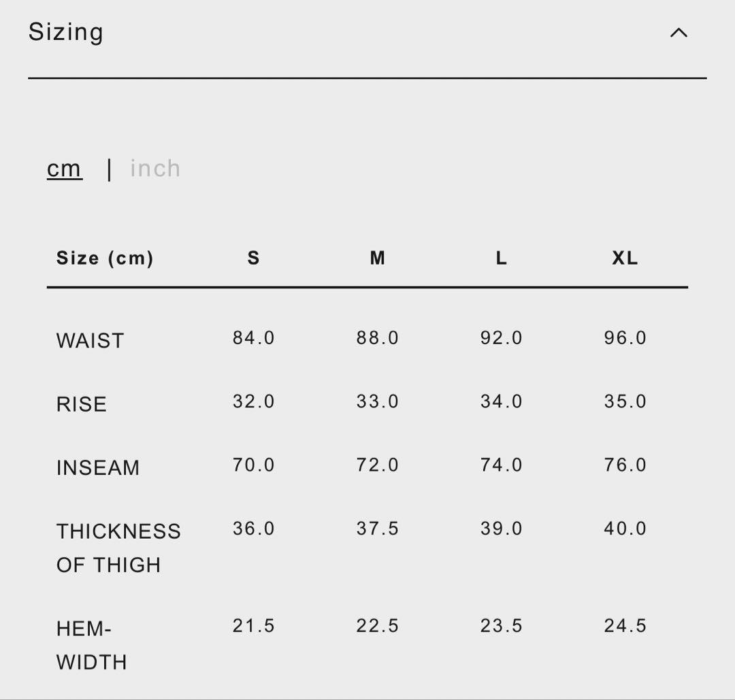Click the L size column header
Screen dimensions: 735x700
[x=502, y=259]
